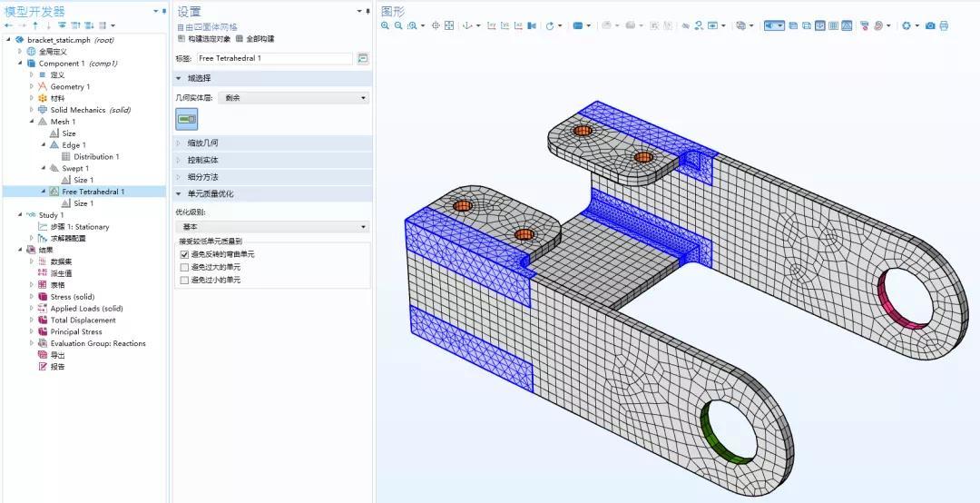Click into the Free Tetrahedral 1 label field
The width and height of the screenshot is (980, 503).
[x=274, y=58]
